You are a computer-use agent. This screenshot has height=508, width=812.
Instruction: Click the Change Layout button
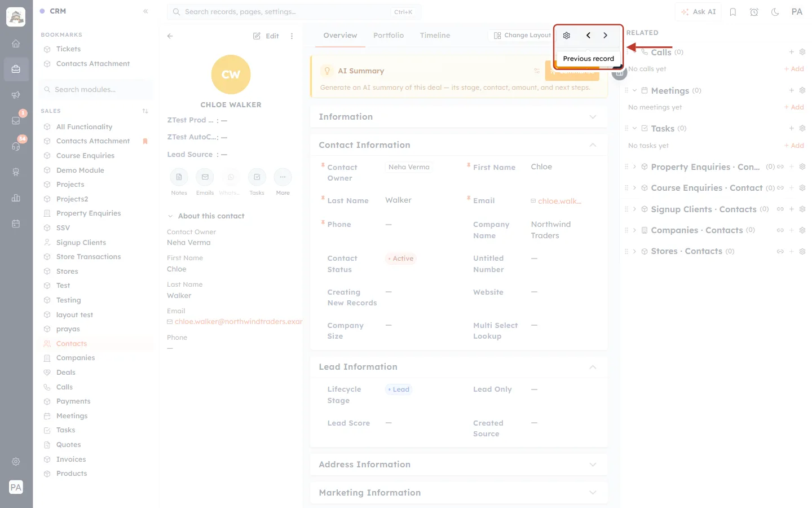[x=522, y=36]
